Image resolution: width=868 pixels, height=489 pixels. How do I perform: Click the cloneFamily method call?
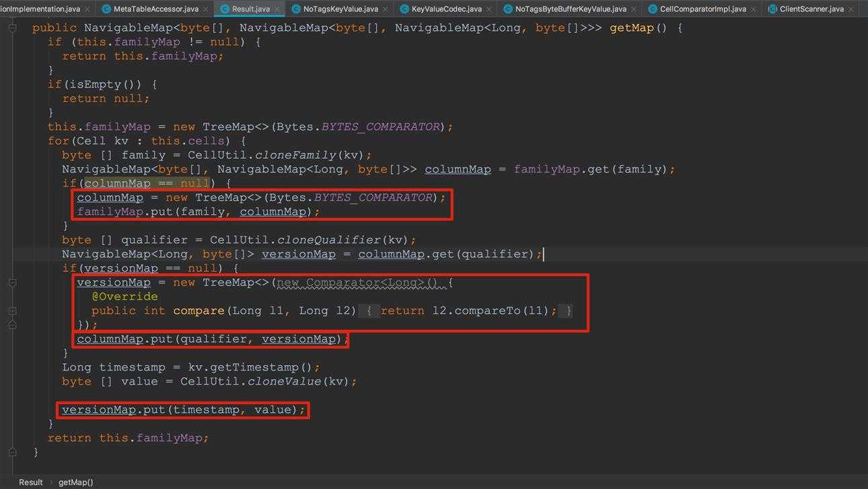point(297,155)
